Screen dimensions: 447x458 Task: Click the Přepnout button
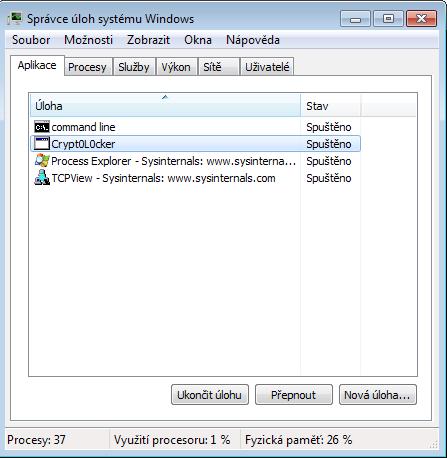point(294,395)
